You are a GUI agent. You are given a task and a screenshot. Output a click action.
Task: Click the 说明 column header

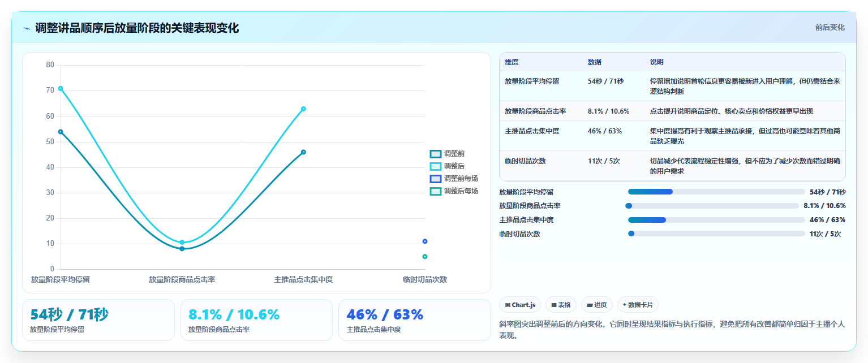coord(657,62)
